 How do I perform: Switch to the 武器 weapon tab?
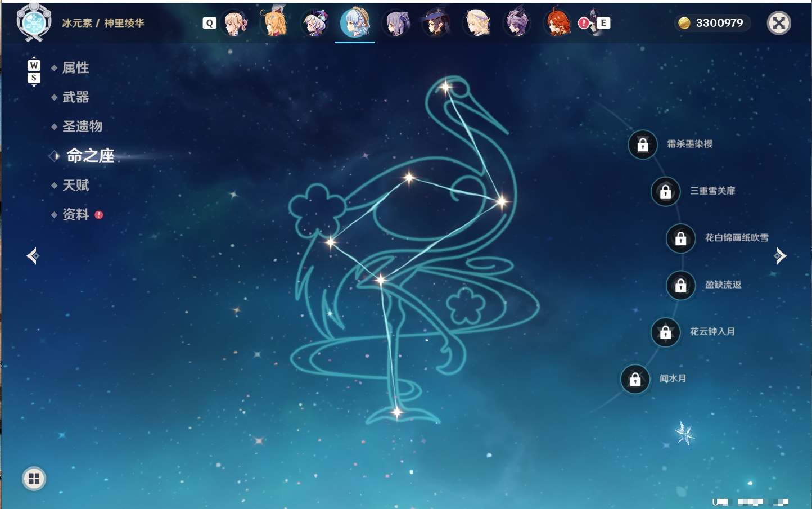(75, 97)
